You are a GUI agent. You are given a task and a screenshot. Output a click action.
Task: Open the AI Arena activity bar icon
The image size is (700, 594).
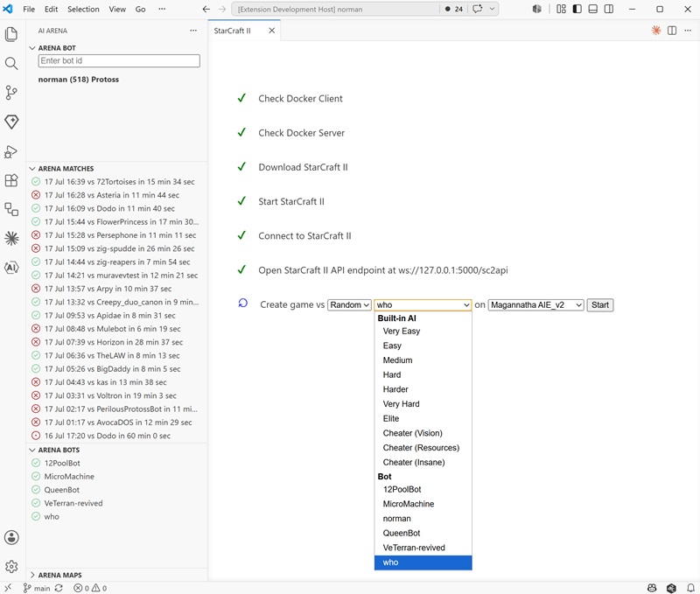coord(11,268)
